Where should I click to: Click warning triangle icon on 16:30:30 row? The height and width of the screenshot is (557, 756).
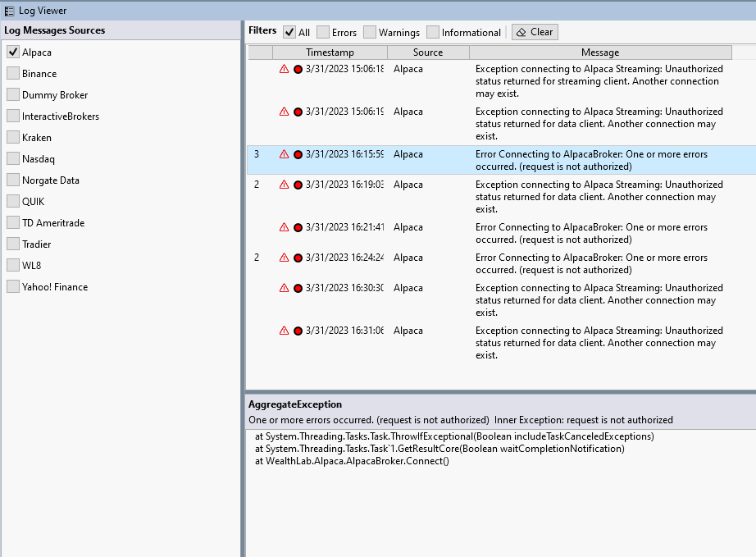click(x=284, y=288)
